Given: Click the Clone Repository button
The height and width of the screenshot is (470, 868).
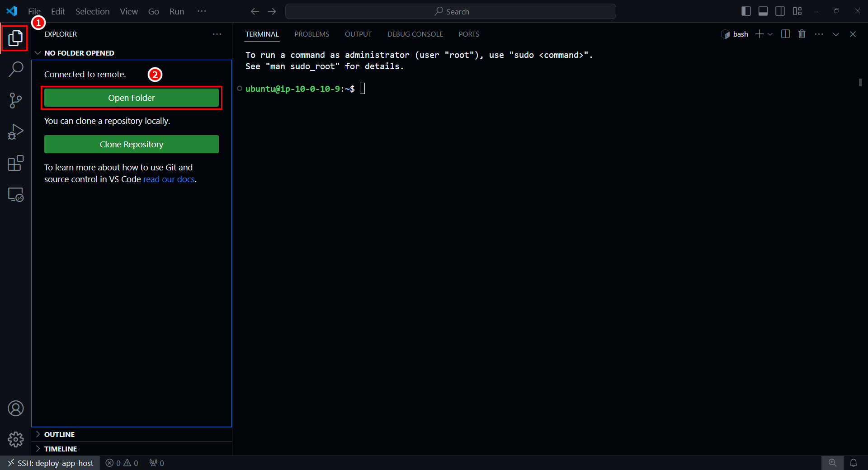Looking at the screenshot, I should pos(132,144).
